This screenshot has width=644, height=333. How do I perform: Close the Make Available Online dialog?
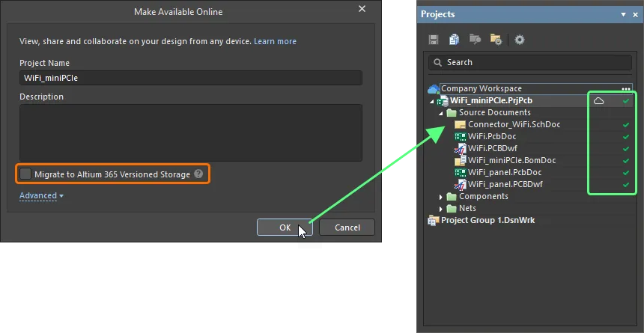pos(362,9)
